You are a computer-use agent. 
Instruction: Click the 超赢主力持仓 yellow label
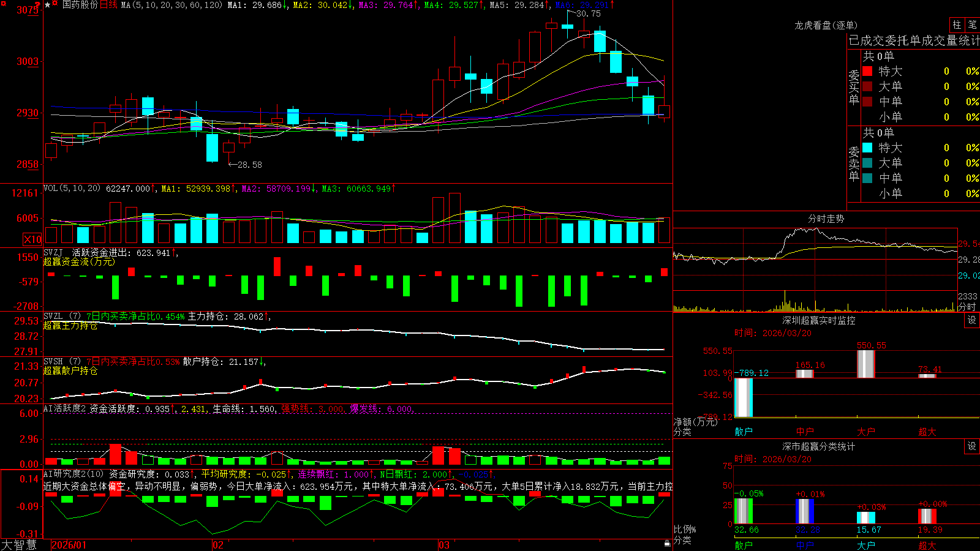coord(70,326)
